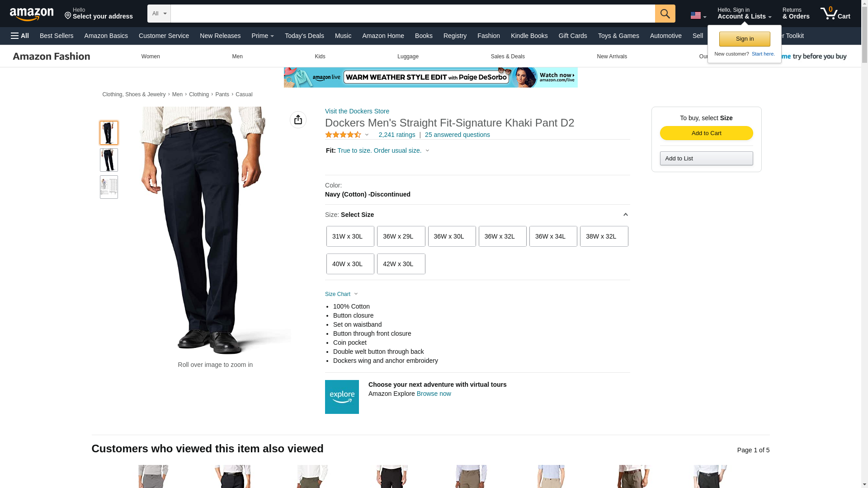Open the Today's Deals nav item
The image size is (868, 488).
(304, 36)
